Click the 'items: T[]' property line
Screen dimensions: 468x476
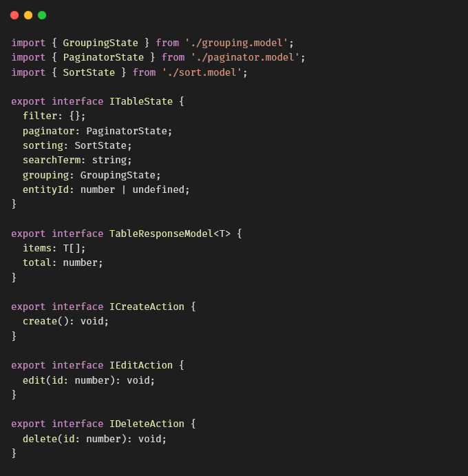point(54,248)
